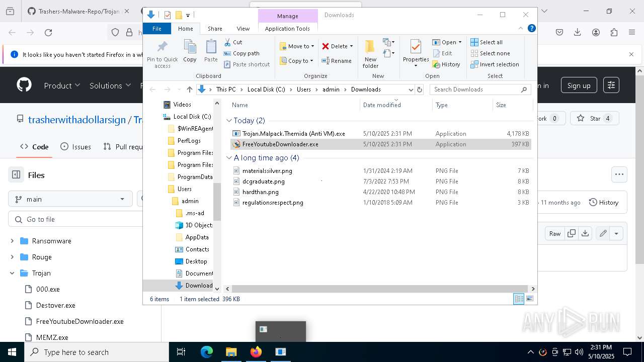Image resolution: width=644 pixels, height=362 pixels.
Task: Open main branch selector on GitHub
Action: (x=70, y=199)
